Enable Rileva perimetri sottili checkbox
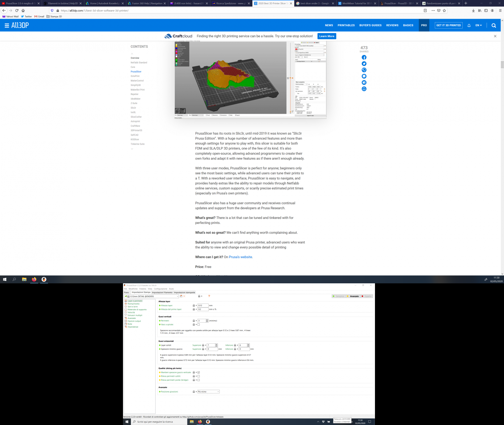 [x=199, y=376]
